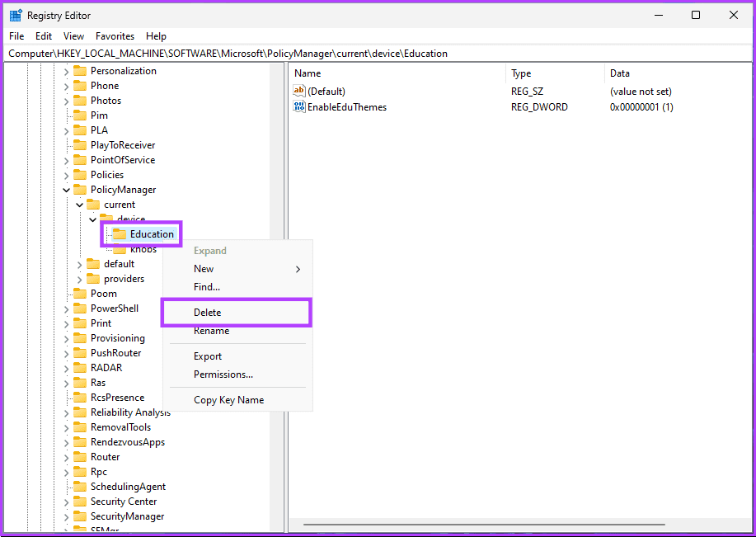Select the SchedulingAgent folder icon
This screenshot has height=537, width=756.
pyautogui.click(x=79, y=487)
